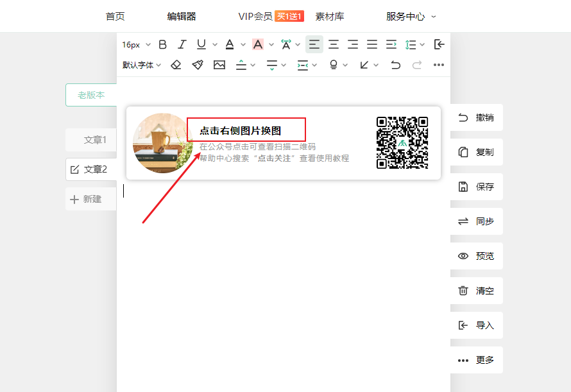
Task: Click the 在公众号点击可查看扫描二维码 line
Action: pos(257,146)
